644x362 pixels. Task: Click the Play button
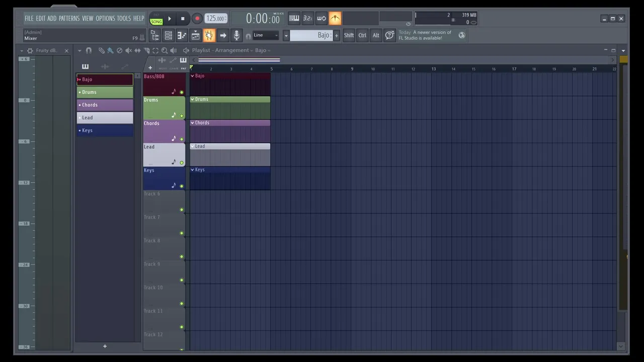coord(170,19)
